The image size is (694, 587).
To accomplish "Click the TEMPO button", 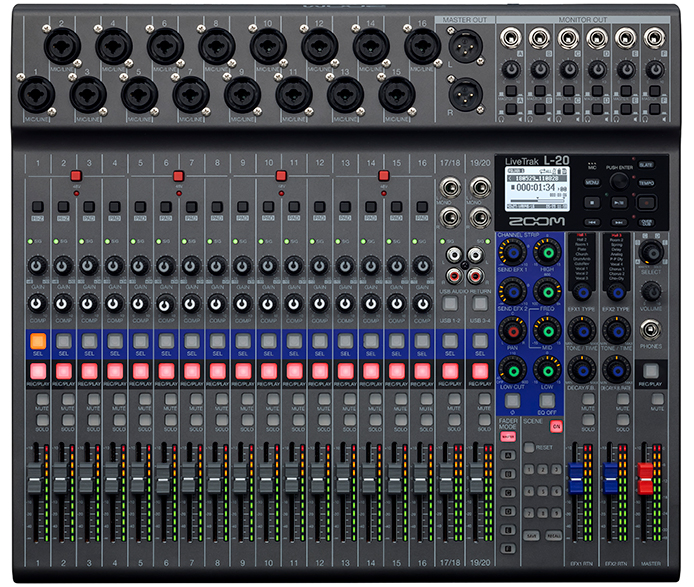I will tap(646, 182).
